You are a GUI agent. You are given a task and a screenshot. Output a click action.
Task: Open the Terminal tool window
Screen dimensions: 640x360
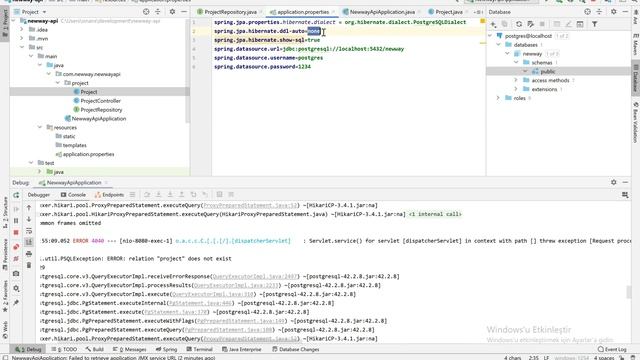pyautogui.click(x=200, y=349)
